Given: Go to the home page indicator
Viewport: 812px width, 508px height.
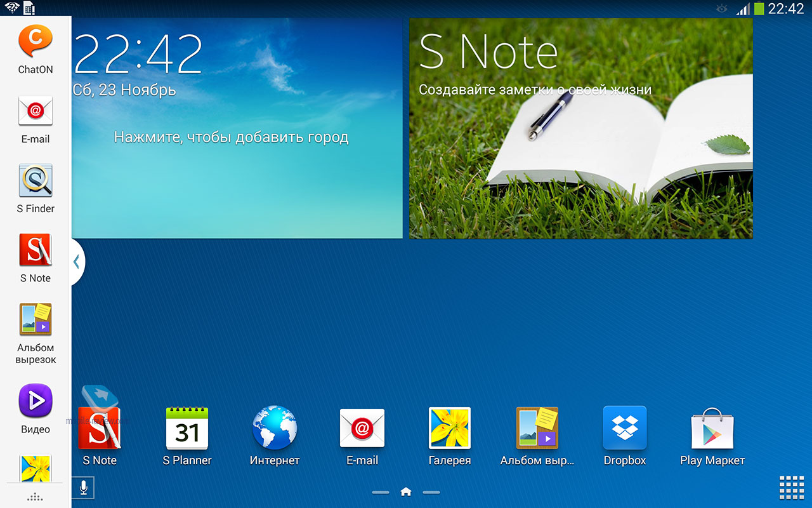Looking at the screenshot, I should (406, 491).
